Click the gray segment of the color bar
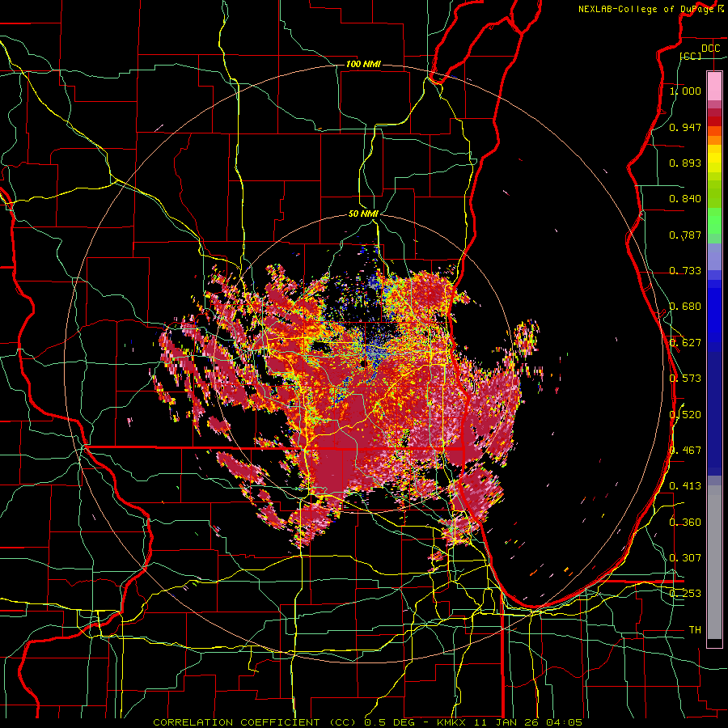728x728 pixels. (x=714, y=562)
